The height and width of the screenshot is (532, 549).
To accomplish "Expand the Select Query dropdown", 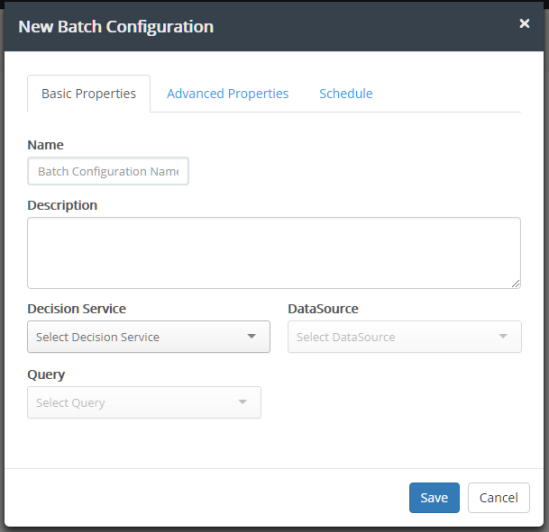I will pyautogui.click(x=144, y=402).
